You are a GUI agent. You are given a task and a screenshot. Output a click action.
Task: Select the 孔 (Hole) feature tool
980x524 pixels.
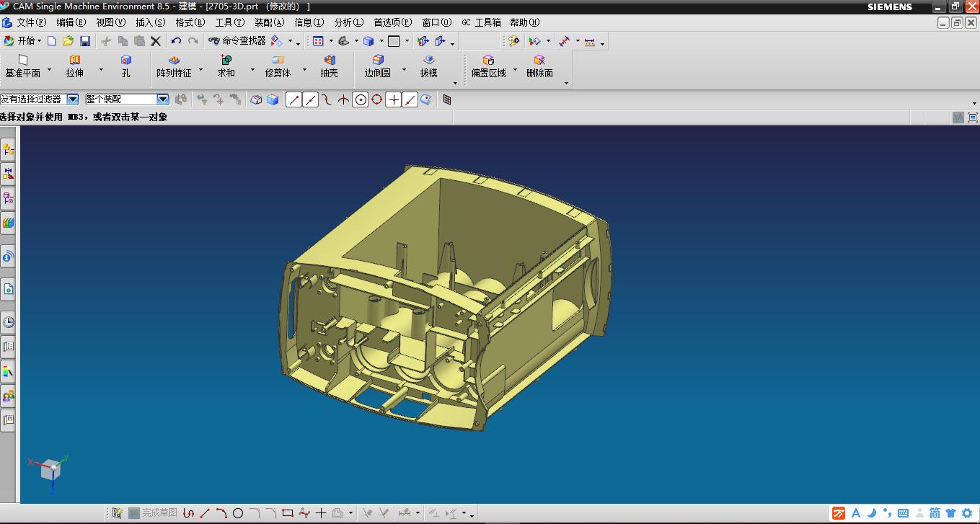click(x=126, y=66)
